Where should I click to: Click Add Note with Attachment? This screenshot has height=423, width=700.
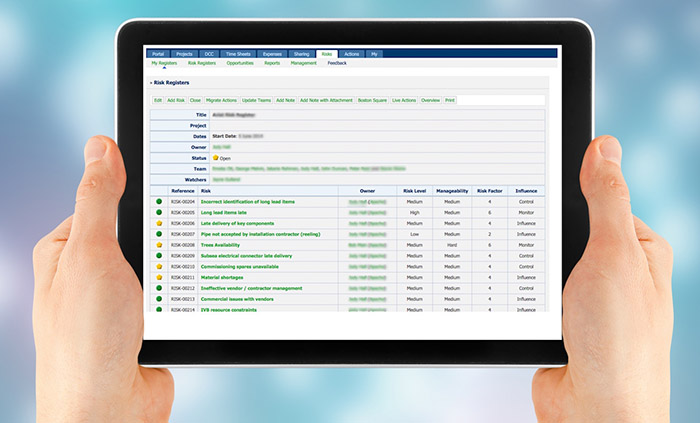[x=326, y=100]
